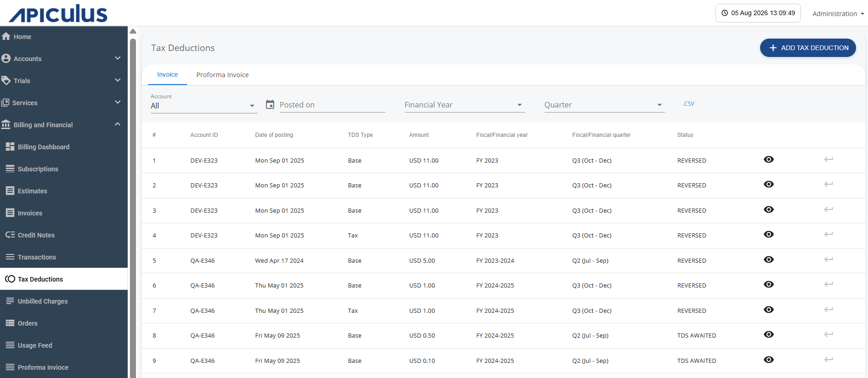Click the sidebar scrollbar up arrow
This screenshot has height=378, width=868.
tap(133, 31)
